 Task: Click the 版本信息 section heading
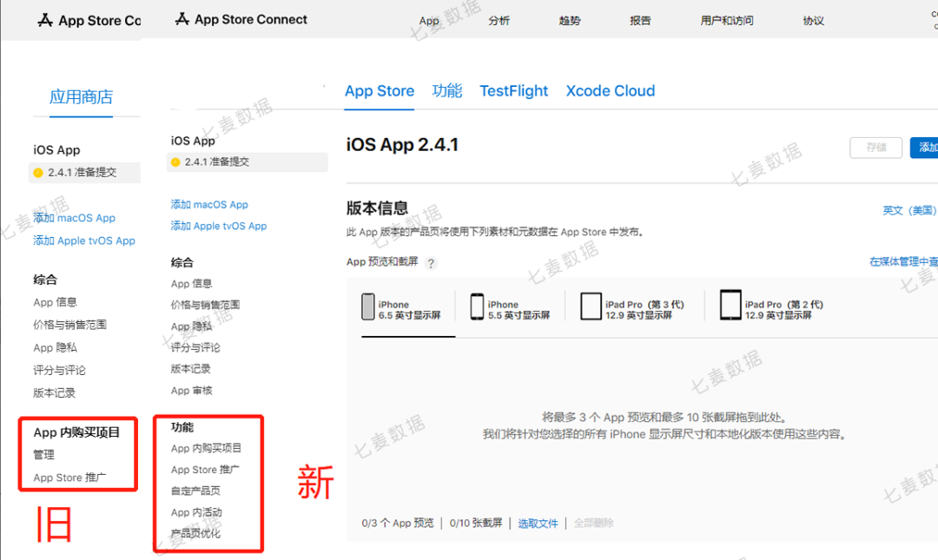[x=377, y=208]
